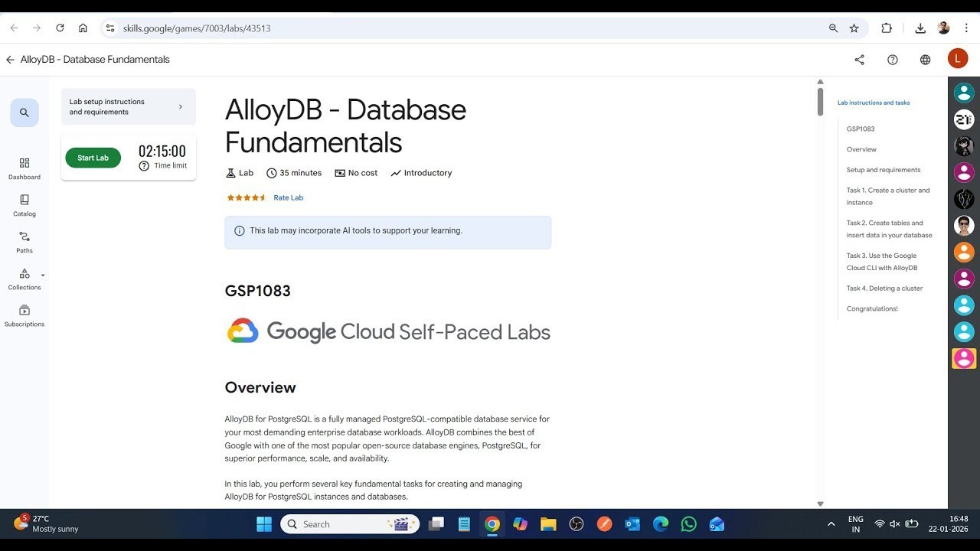Open language globe icon
Image resolution: width=980 pixels, height=551 pixels.
[x=926, y=60]
